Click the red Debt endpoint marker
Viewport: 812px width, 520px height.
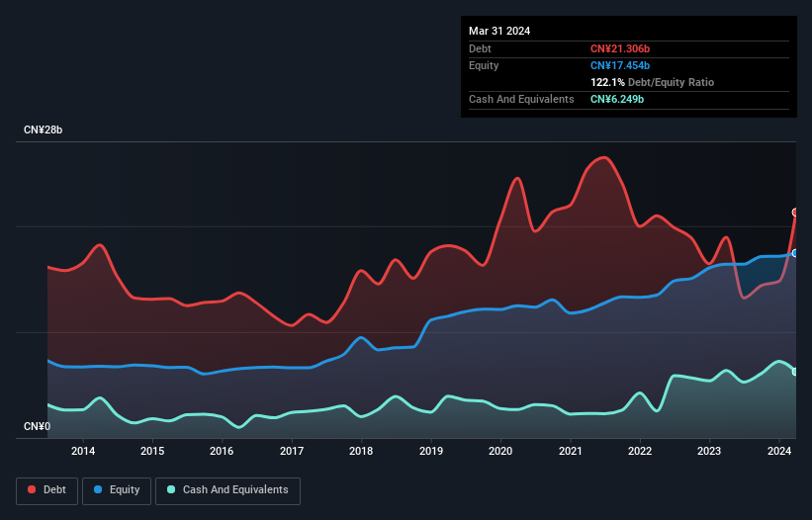(x=795, y=213)
